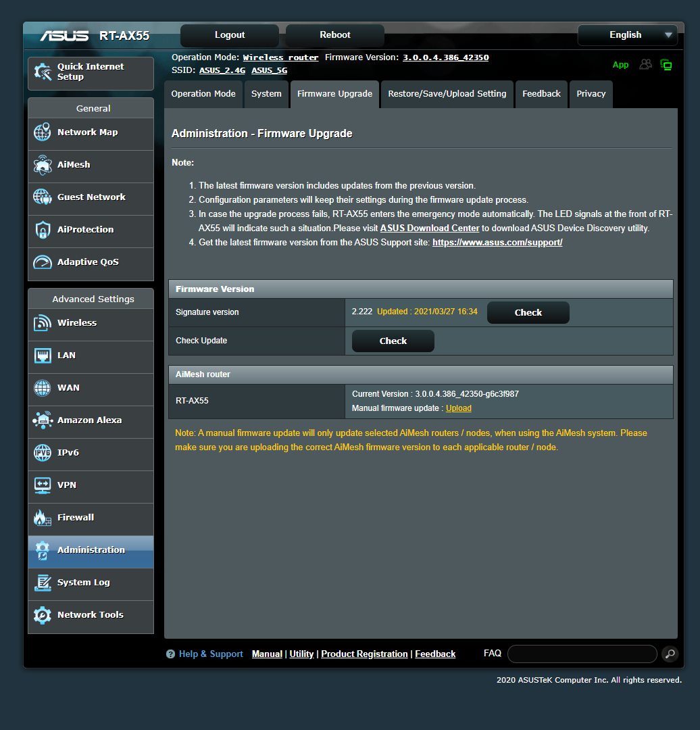Click the RT-AX55 AiMesh router row label
This screenshot has height=730, width=700.
click(192, 401)
